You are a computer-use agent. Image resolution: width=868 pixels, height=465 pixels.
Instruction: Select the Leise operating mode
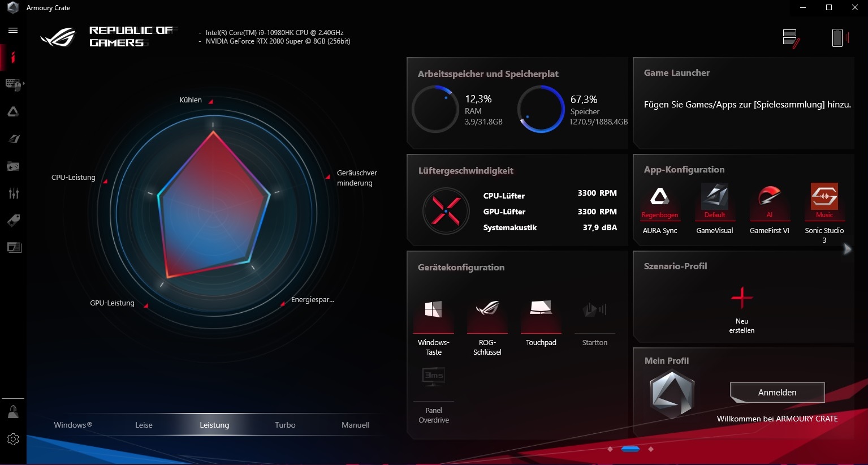pyautogui.click(x=144, y=425)
